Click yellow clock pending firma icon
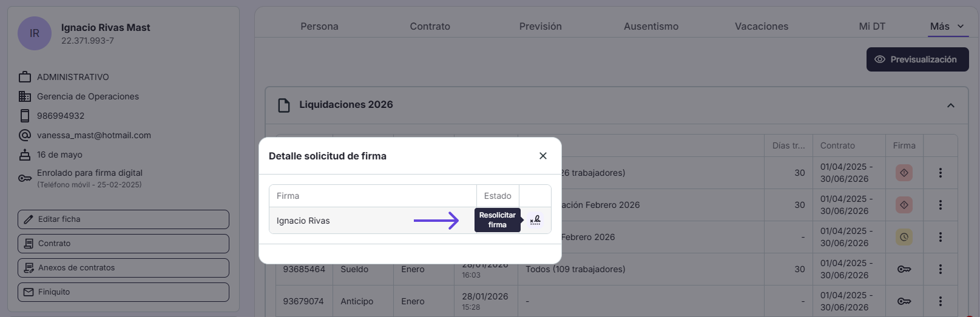This screenshot has height=317, width=980. (904, 237)
